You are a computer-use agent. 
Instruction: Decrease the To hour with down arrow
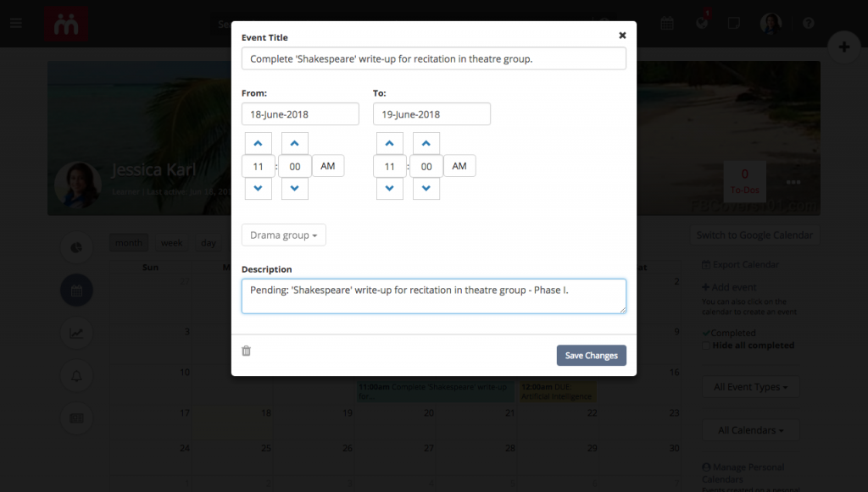point(390,189)
